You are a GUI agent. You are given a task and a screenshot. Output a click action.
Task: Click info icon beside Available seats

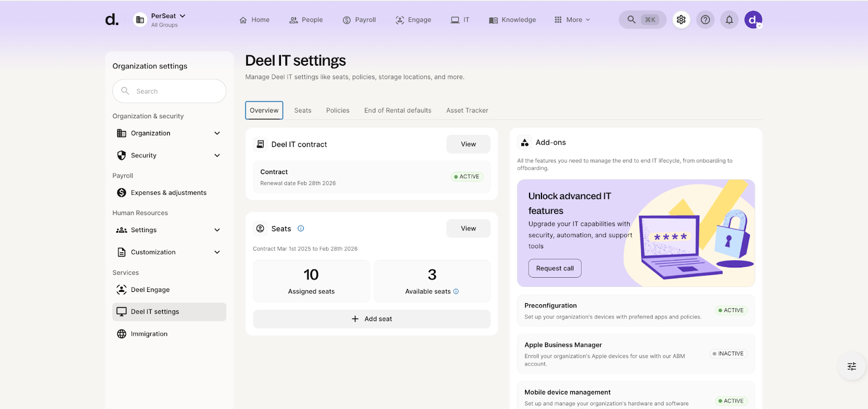pyautogui.click(x=456, y=291)
